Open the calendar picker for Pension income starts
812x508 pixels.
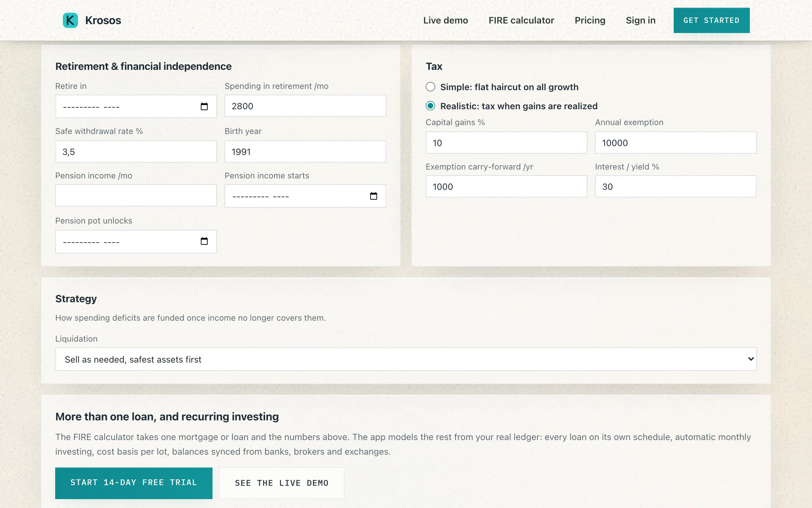click(x=373, y=196)
